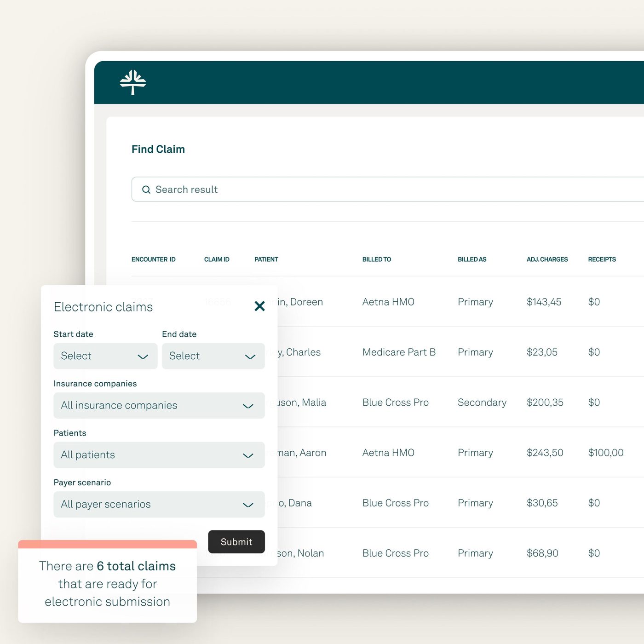The width and height of the screenshot is (644, 644).
Task: Click Aetna HMO in Aaron's row
Action: point(388,453)
